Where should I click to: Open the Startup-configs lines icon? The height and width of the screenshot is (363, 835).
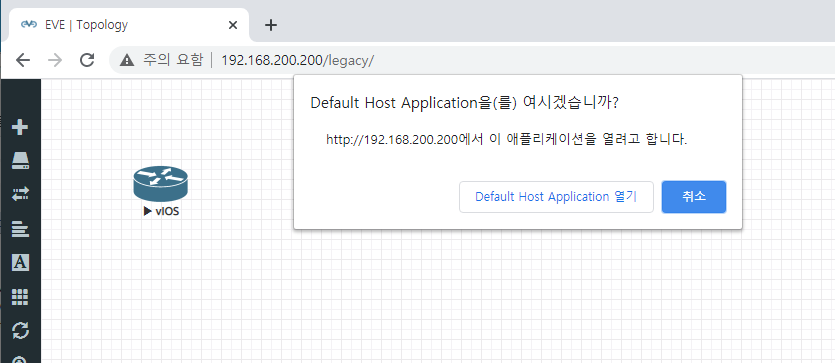[x=20, y=229]
